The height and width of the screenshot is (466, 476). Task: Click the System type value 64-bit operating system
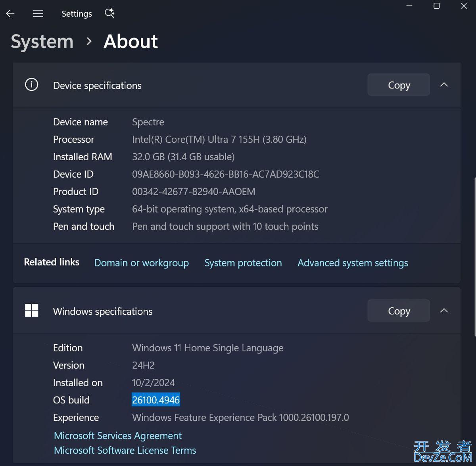tap(230, 209)
